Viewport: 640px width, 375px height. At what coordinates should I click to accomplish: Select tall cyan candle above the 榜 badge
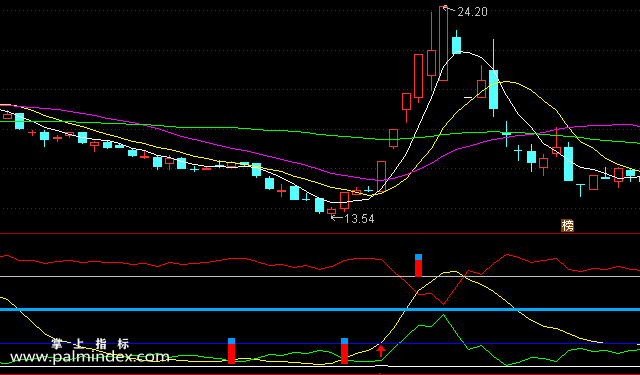tap(569, 162)
